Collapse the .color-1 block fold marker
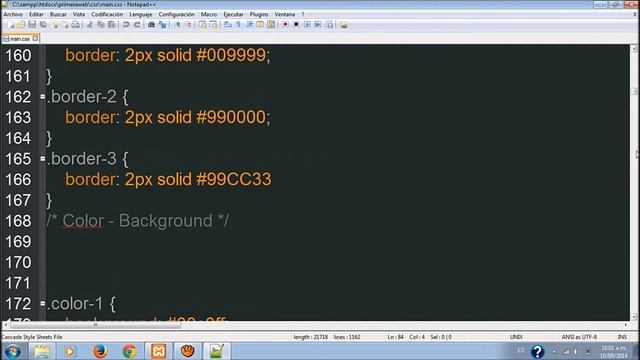 [x=43, y=304]
